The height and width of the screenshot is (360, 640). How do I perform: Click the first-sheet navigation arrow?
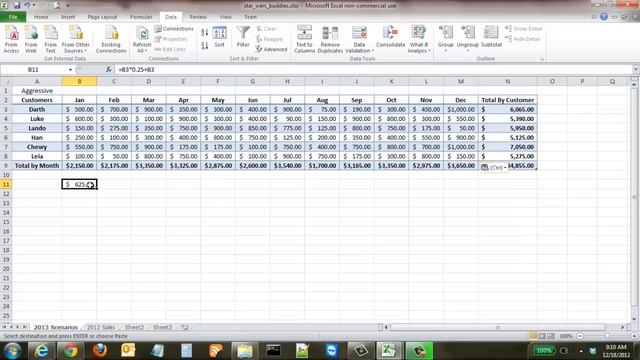pos(4,327)
